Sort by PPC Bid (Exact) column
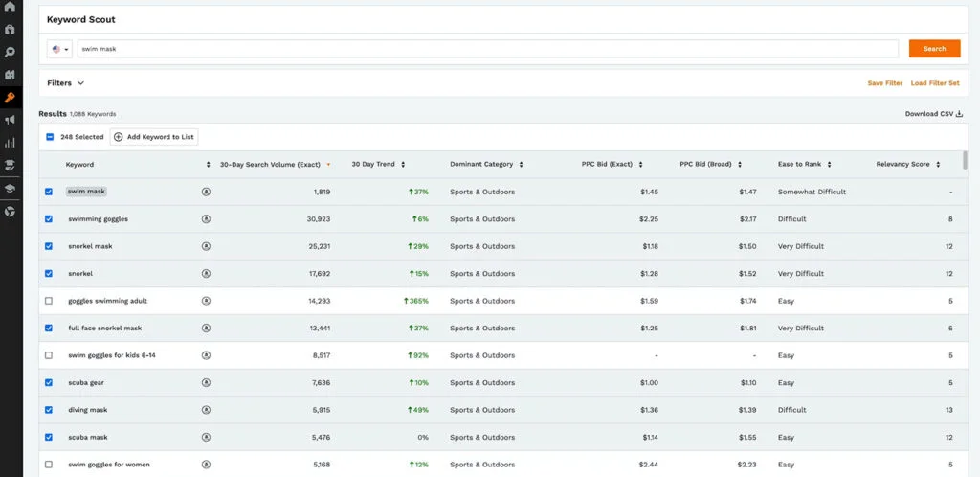The height and width of the screenshot is (477, 980). [x=641, y=165]
